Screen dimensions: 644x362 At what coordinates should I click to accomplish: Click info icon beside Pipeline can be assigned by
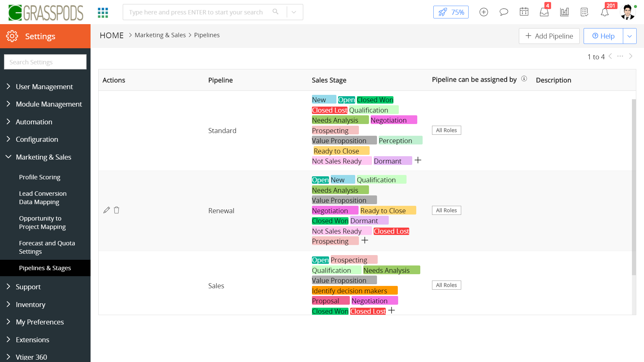click(x=524, y=79)
